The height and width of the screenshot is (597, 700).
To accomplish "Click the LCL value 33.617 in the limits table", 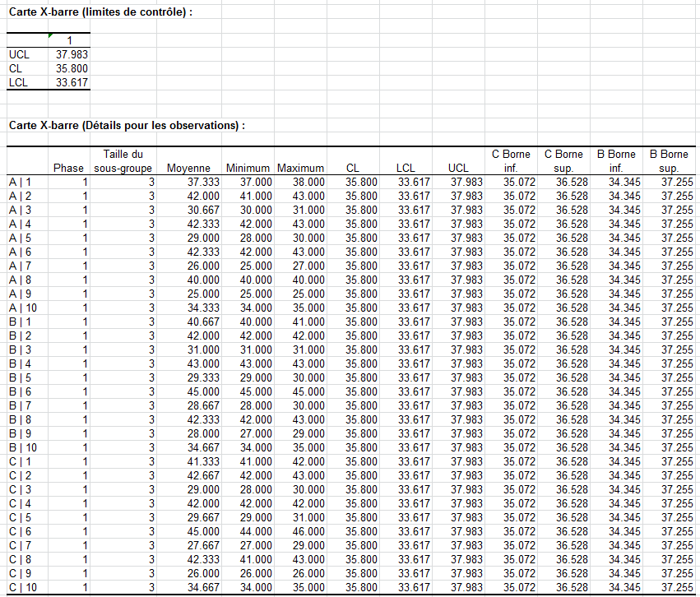I will tap(71, 82).
